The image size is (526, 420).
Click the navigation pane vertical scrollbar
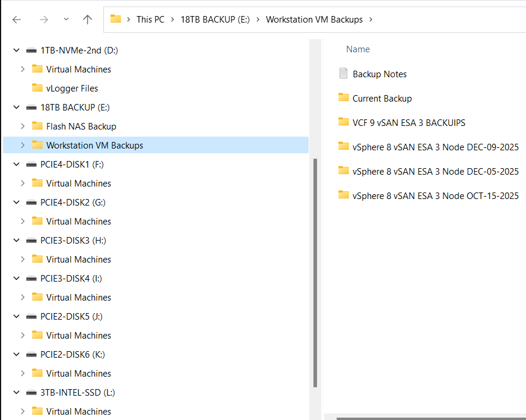pyautogui.click(x=314, y=267)
